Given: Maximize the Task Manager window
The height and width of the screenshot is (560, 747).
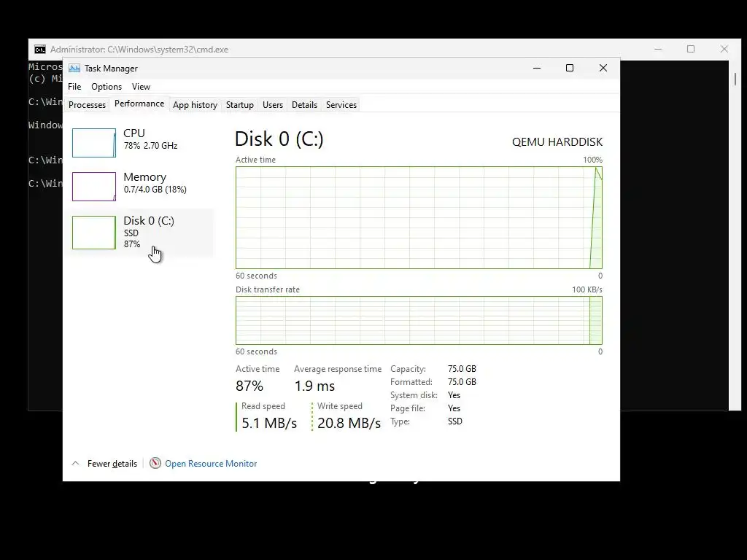Looking at the screenshot, I should pos(569,68).
